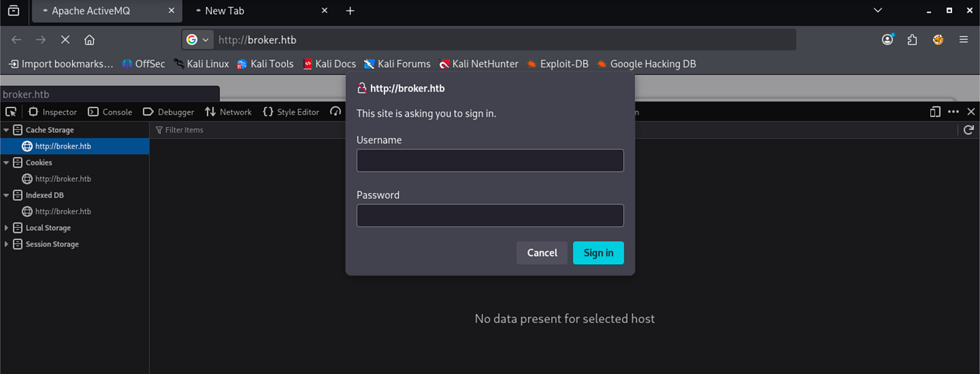Open the Kali Forums bookmark

pos(397,64)
